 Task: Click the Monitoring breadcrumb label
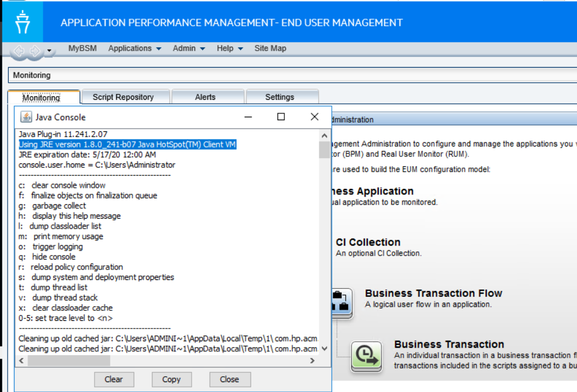click(x=32, y=75)
